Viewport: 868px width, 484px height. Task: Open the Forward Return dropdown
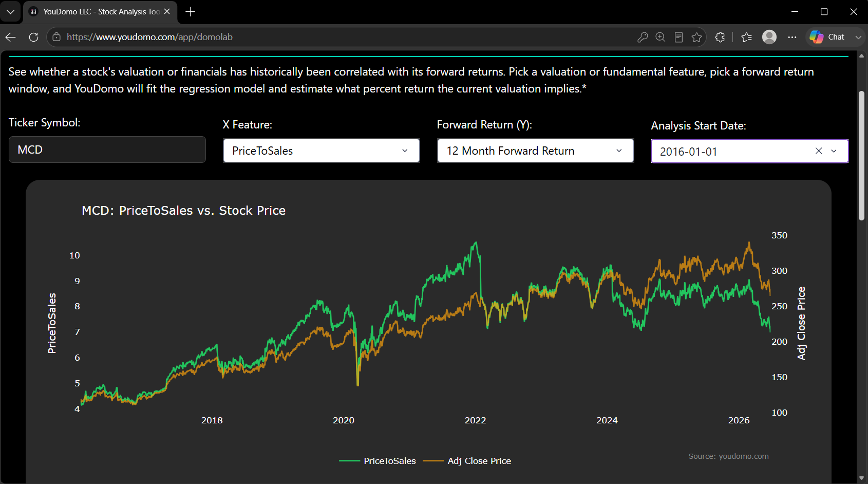pyautogui.click(x=536, y=151)
